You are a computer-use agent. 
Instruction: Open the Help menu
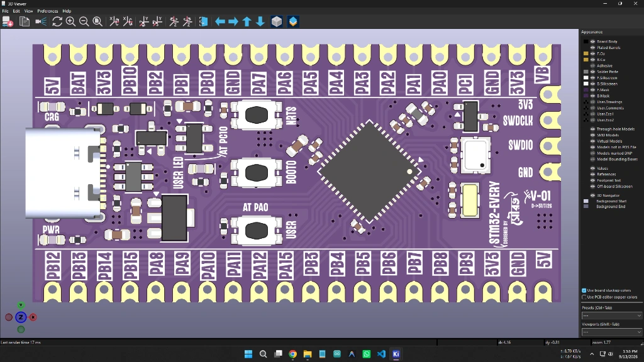coord(67,11)
